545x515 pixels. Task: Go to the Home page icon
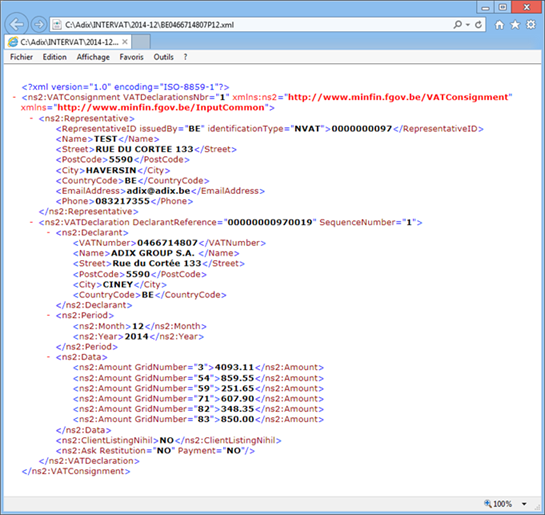[x=499, y=25]
